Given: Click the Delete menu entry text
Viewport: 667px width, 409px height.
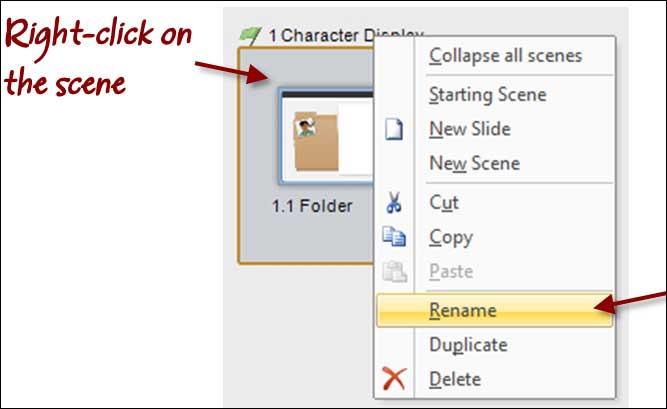Looking at the screenshot, I should (455, 379).
